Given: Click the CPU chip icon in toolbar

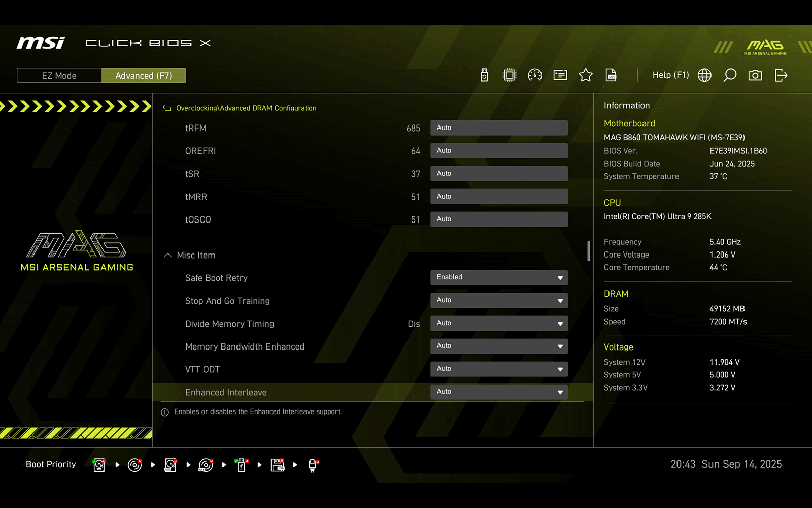Looking at the screenshot, I should (509, 75).
